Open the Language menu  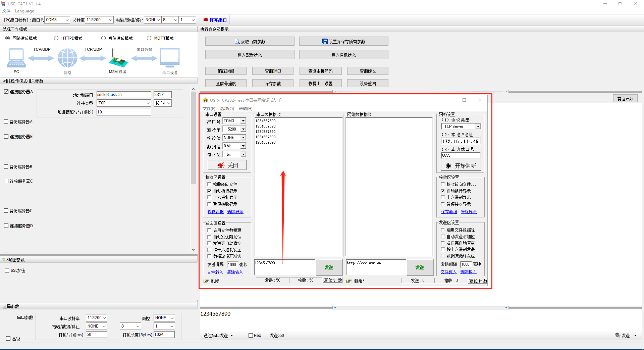[x=24, y=11]
